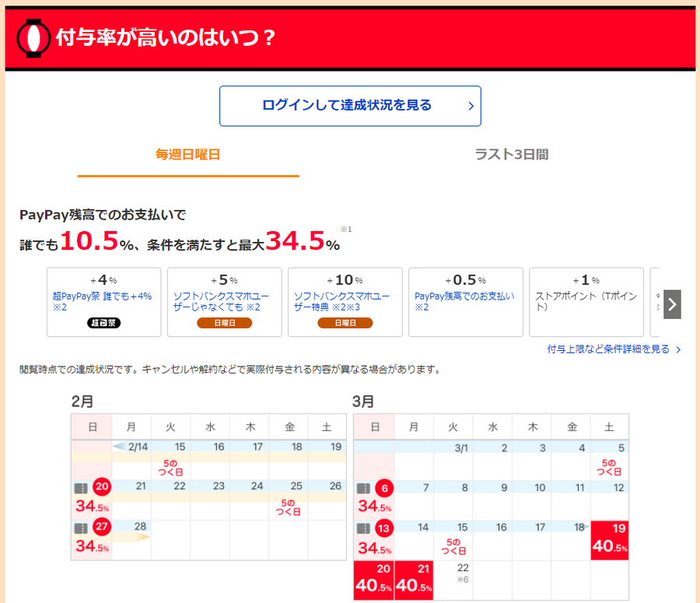Switch to the ラスト3日間 tab
The height and width of the screenshot is (603, 700).
tap(512, 155)
